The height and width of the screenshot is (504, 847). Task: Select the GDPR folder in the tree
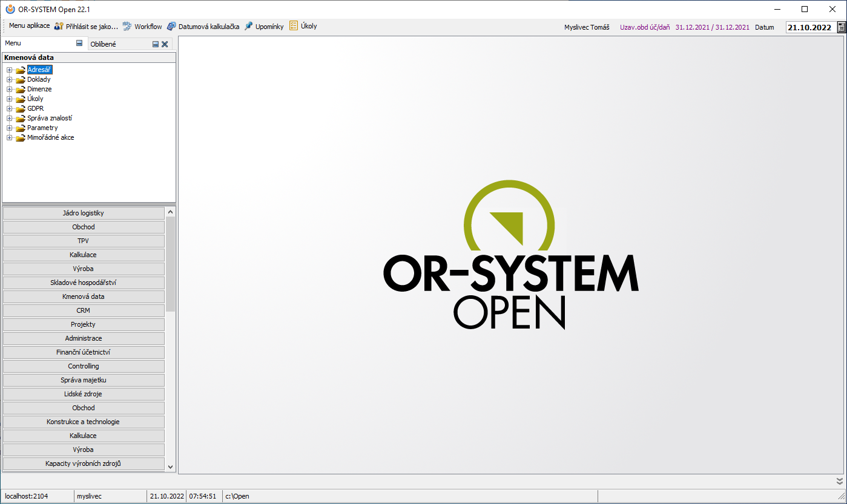(x=35, y=108)
